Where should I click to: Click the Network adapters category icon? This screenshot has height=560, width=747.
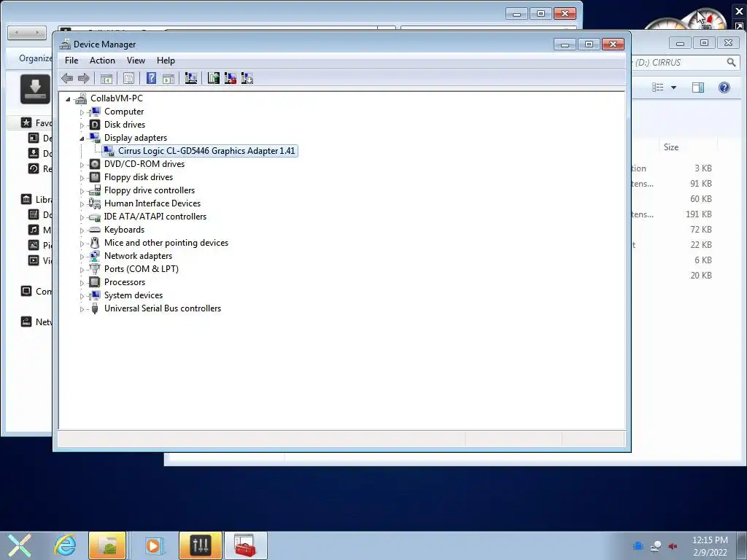coord(95,256)
